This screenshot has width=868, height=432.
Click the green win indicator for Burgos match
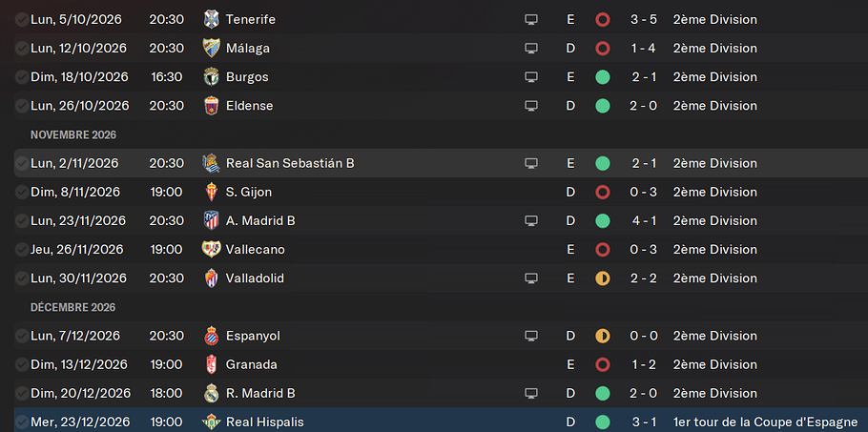[x=602, y=77]
